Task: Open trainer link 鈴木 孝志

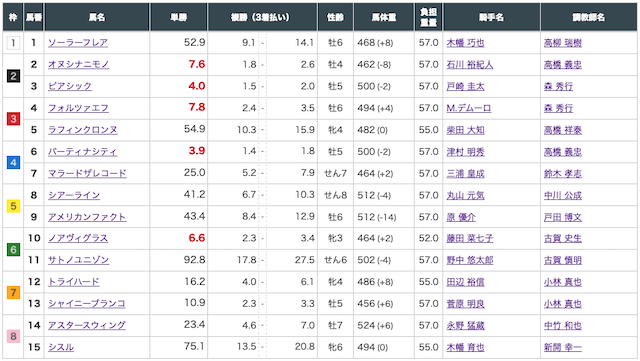Action: tap(563, 173)
